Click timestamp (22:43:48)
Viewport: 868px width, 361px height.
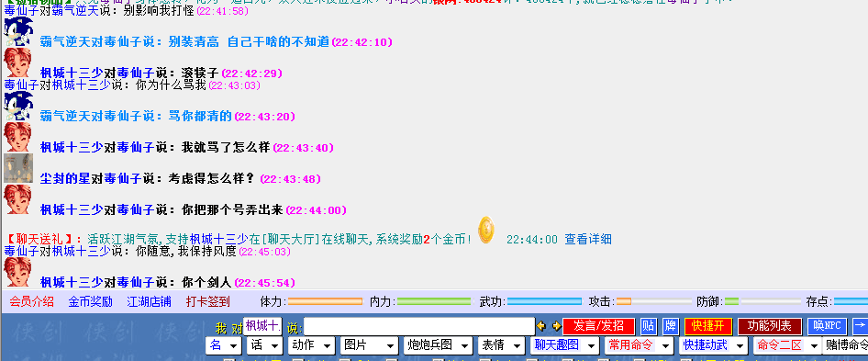click(291, 179)
